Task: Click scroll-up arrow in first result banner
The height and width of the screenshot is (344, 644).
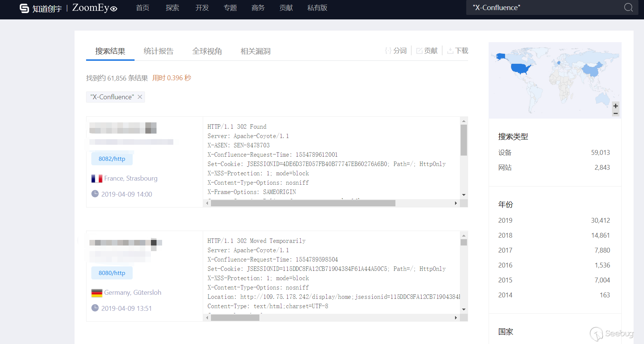Action: point(464,121)
